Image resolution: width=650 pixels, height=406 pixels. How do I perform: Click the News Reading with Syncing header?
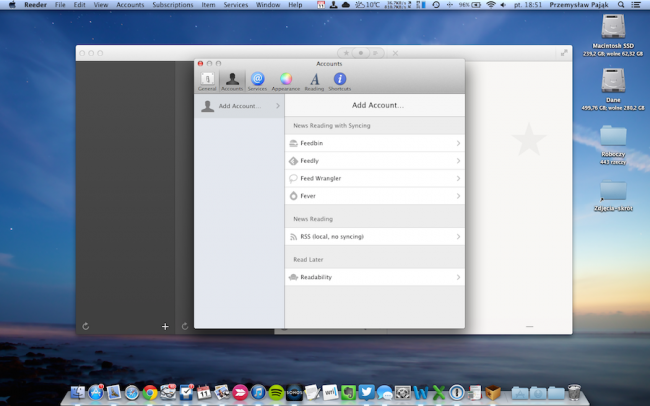pyautogui.click(x=332, y=126)
